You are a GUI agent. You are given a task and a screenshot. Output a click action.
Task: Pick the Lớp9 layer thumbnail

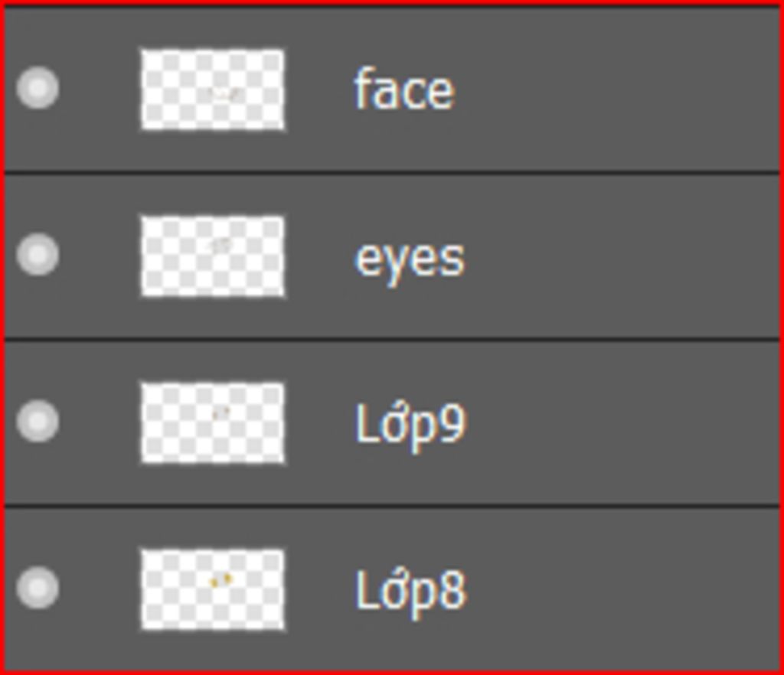click(213, 423)
